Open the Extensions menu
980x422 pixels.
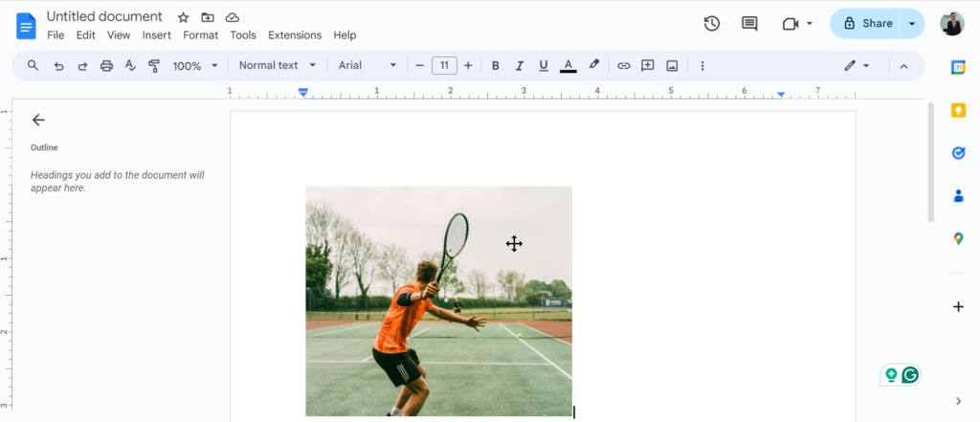pos(295,35)
